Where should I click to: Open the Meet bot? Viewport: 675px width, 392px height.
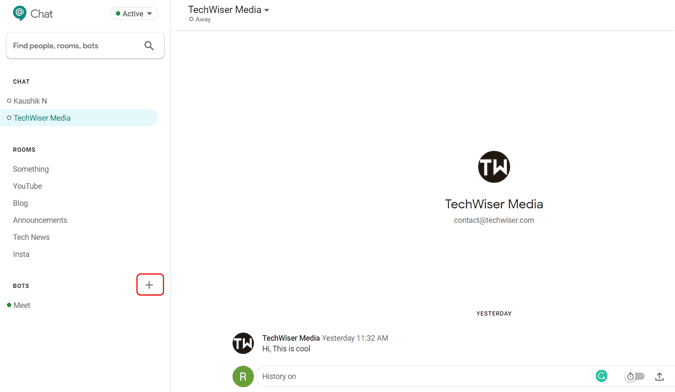(22, 306)
